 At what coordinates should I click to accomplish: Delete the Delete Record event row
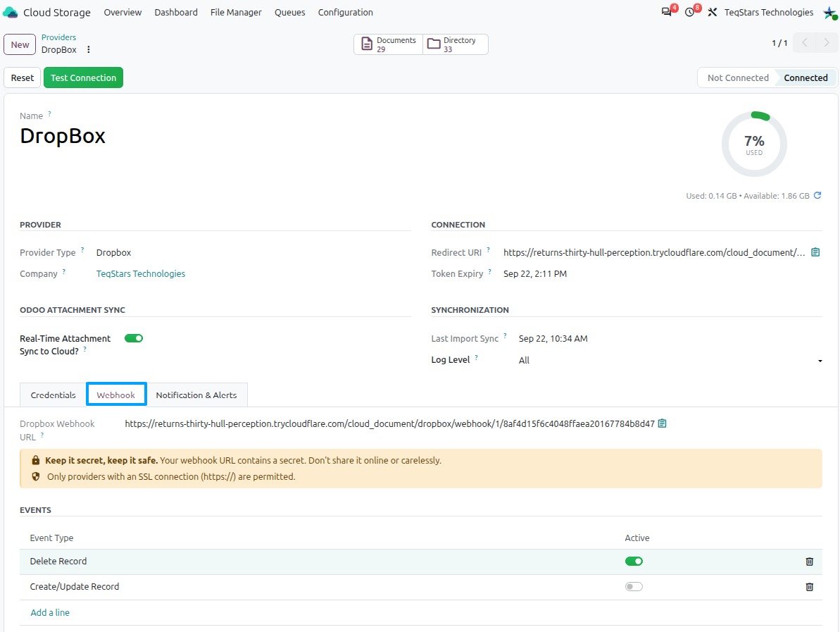click(x=810, y=562)
